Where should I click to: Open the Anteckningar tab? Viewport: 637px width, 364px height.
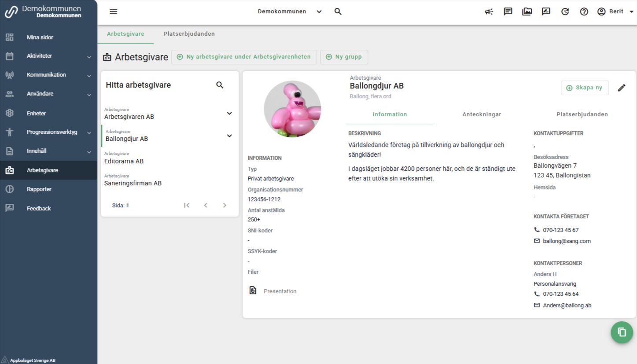482,114
